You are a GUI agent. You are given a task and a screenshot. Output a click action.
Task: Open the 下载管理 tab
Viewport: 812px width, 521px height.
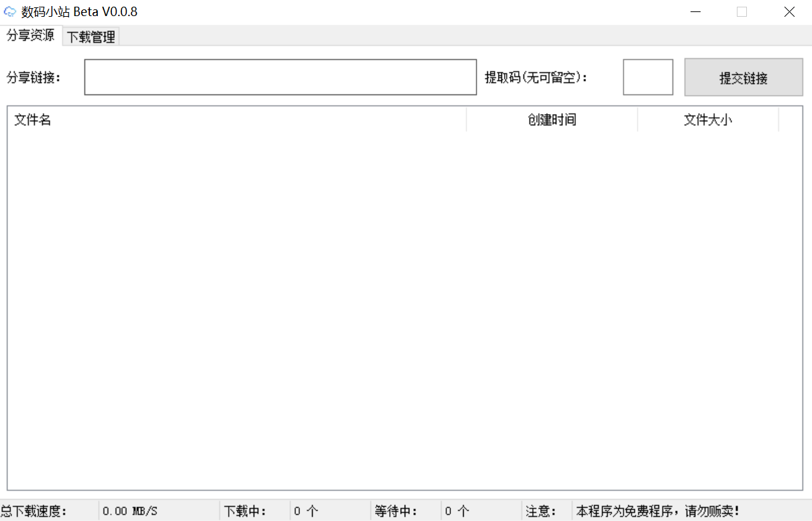91,38
